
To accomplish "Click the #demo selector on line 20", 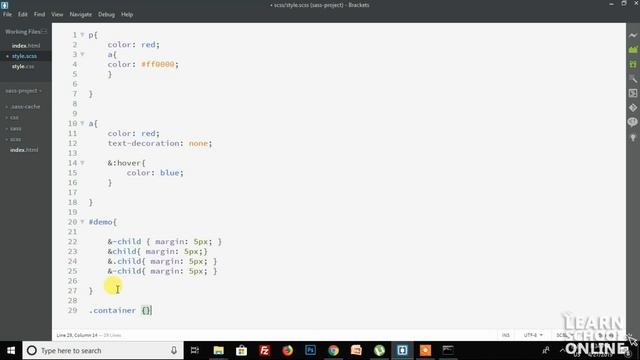I will point(100,222).
